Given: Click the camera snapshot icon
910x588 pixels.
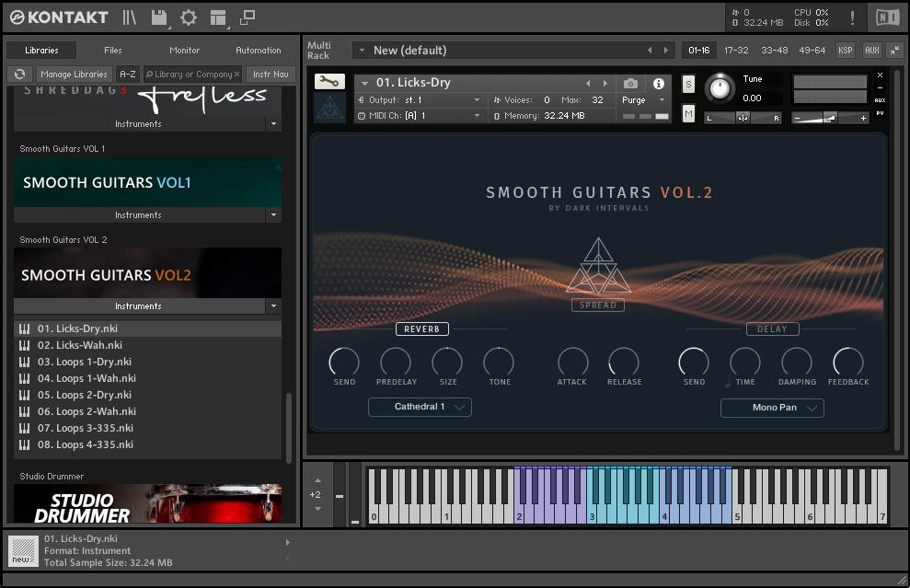Looking at the screenshot, I should (630, 84).
